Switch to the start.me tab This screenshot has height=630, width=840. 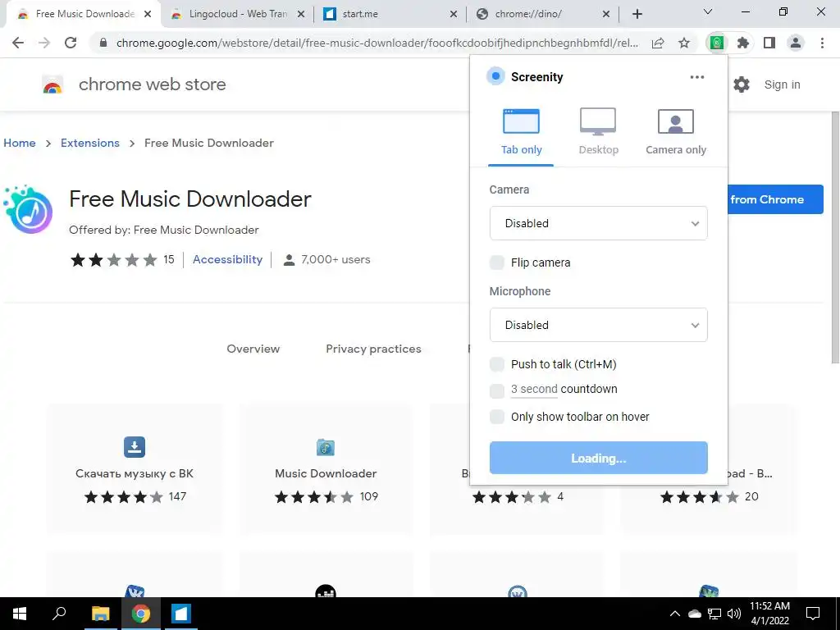pyautogui.click(x=390, y=14)
